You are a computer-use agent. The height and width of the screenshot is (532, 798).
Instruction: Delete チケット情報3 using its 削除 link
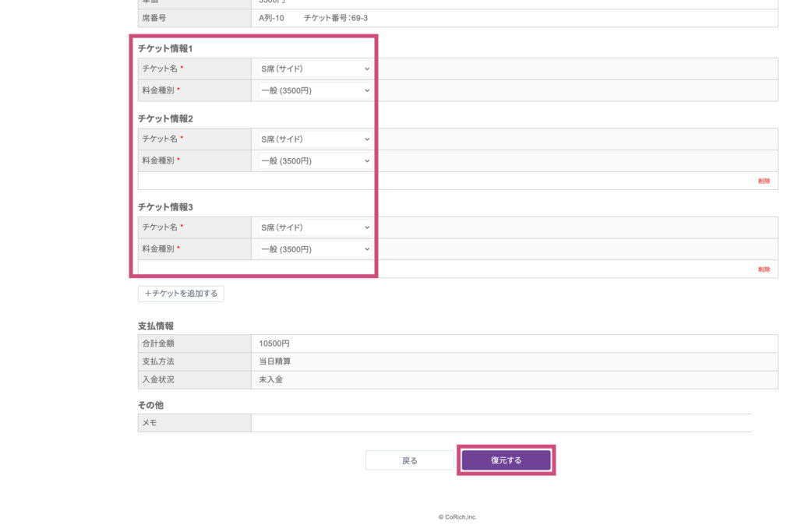(x=763, y=270)
